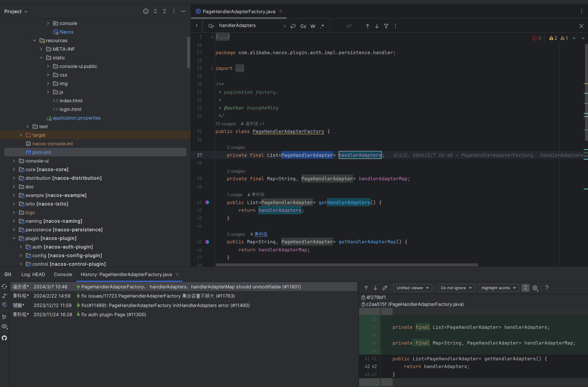This screenshot has width=588, height=387.
Task: Open application.properties file
Action: pyautogui.click(x=77, y=118)
